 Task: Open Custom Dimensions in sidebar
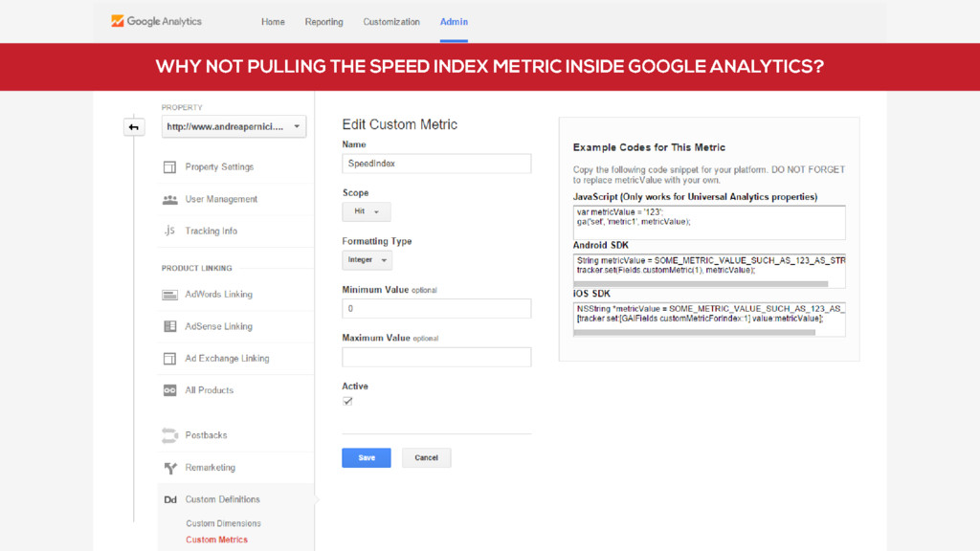(223, 523)
